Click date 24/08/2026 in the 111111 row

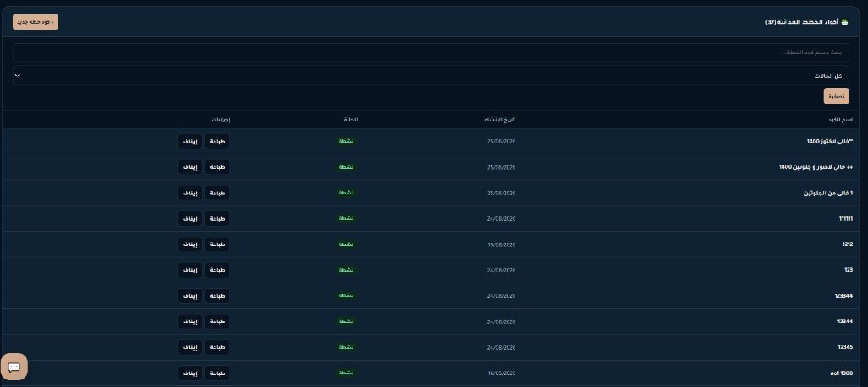pyautogui.click(x=502, y=219)
